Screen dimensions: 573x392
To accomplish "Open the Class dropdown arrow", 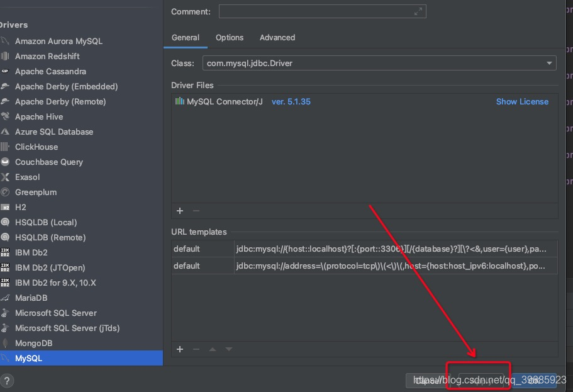I will click(549, 64).
